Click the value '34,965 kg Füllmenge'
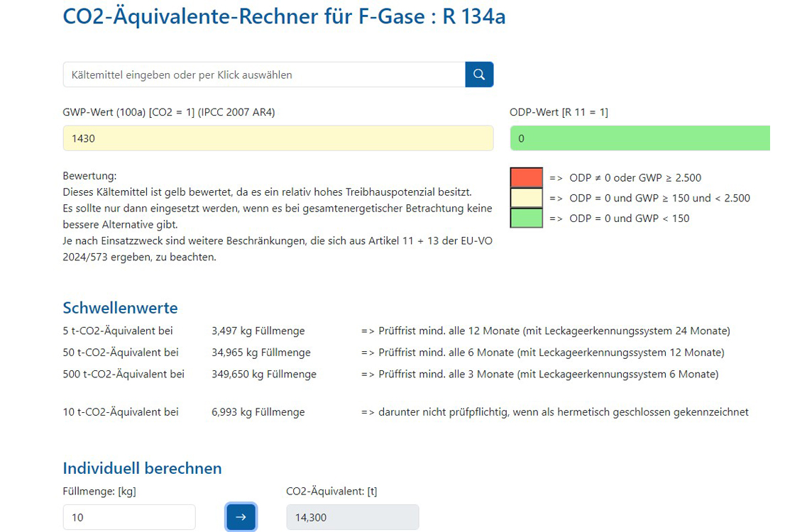Viewport: 812px width, 532px height. point(261,353)
